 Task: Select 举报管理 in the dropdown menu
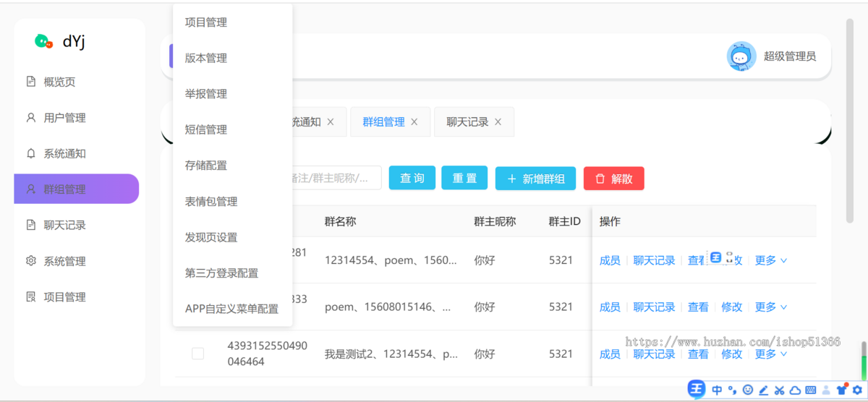233,94
